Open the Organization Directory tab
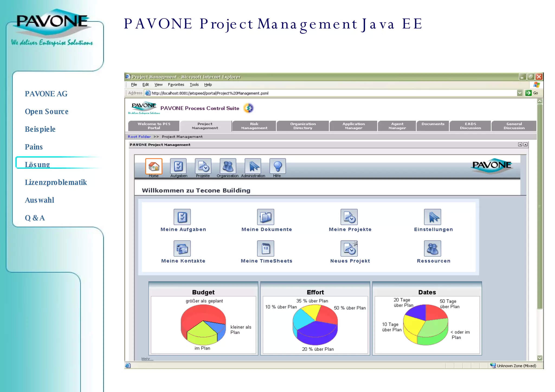The image size is (555, 392). (303, 126)
